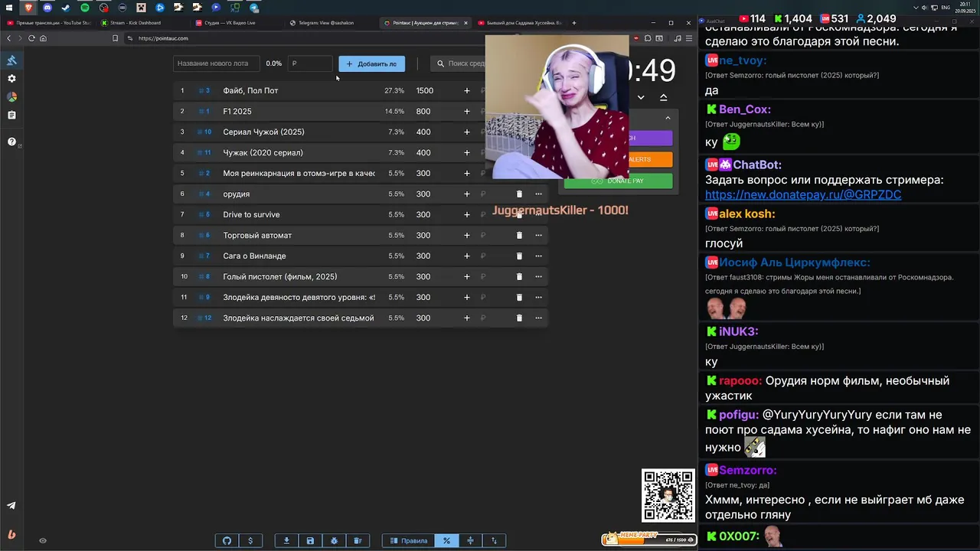Open more options for Злодейка девяносто девятого row

click(x=538, y=297)
